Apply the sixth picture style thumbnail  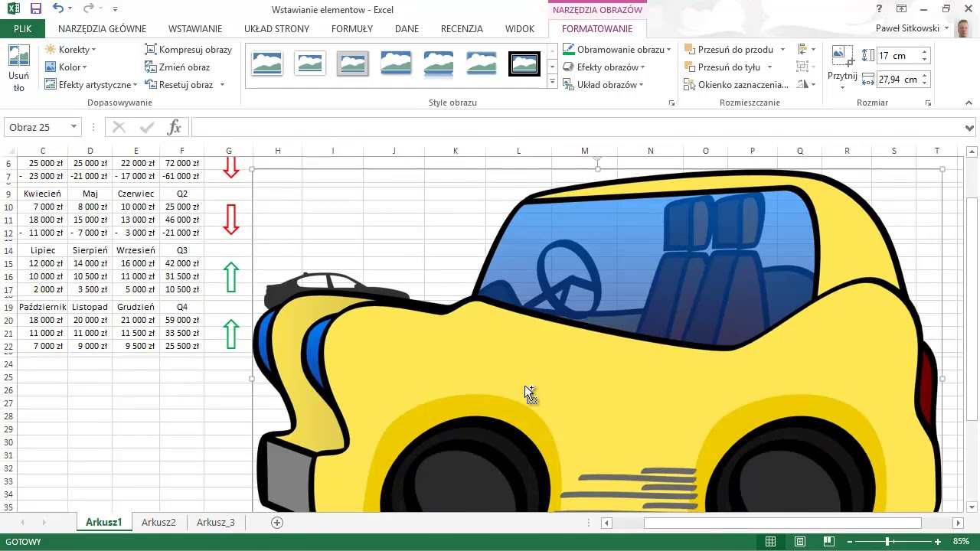[481, 64]
